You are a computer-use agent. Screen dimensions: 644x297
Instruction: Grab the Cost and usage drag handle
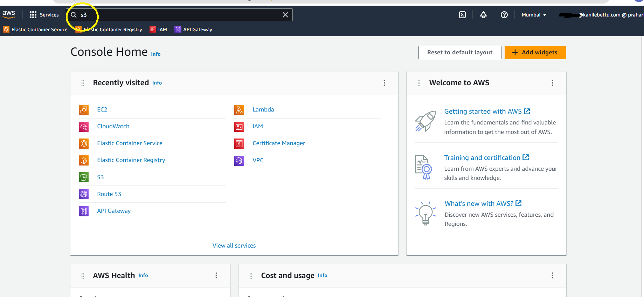tap(251, 276)
